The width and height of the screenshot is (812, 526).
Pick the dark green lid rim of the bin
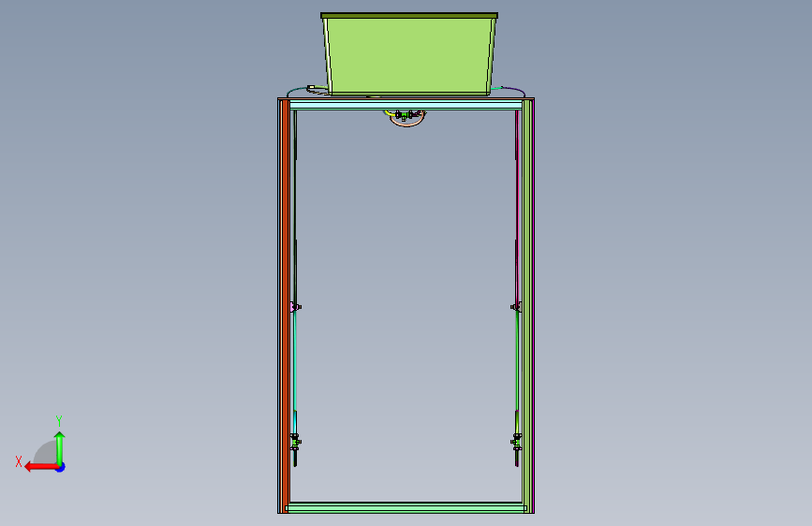(409, 16)
